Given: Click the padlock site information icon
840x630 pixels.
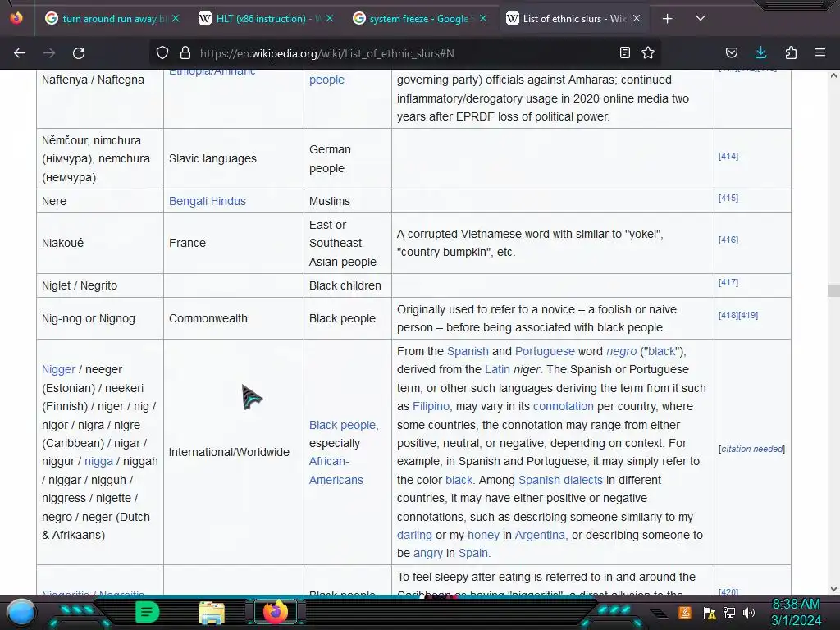Looking at the screenshot, I should (185, 52).
